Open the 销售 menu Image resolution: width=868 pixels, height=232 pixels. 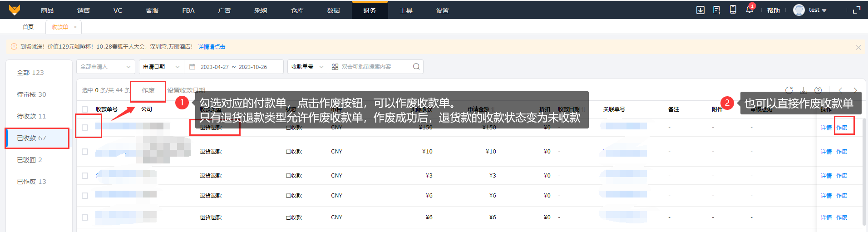[84, 10]
